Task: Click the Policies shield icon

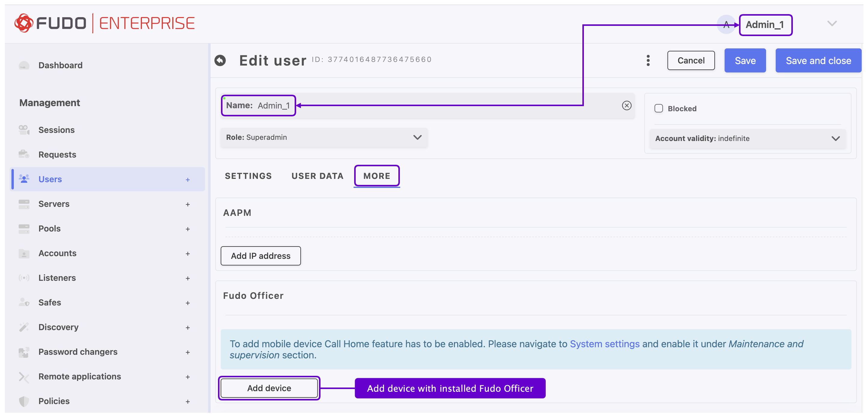Action: tap(24, 401)
